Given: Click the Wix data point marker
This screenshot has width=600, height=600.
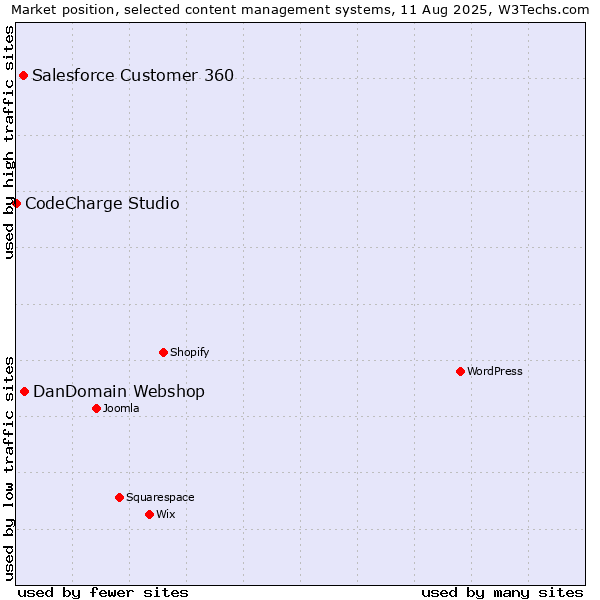Looking at the screenshot, I should [x=150, y=515].
